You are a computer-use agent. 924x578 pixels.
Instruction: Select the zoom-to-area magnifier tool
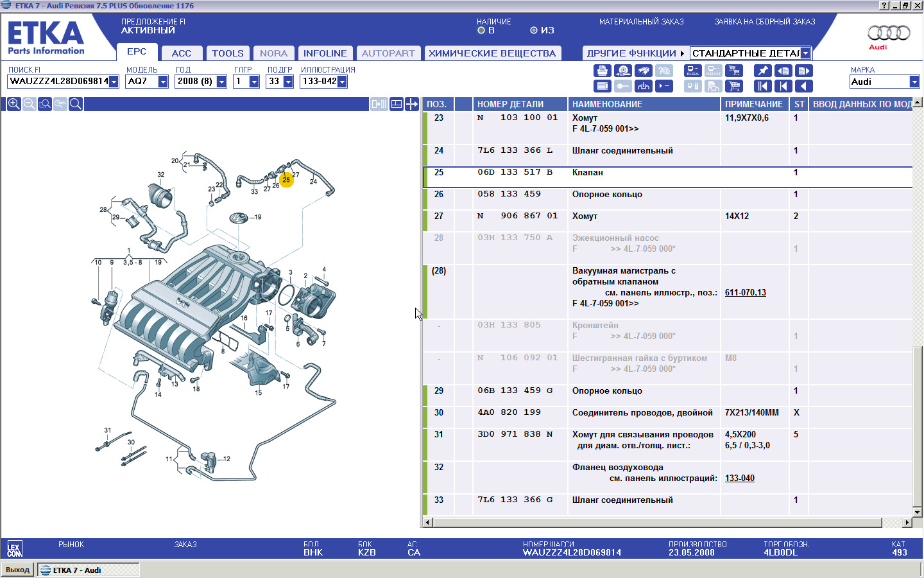pyautogui.click(x=44, y=104)
